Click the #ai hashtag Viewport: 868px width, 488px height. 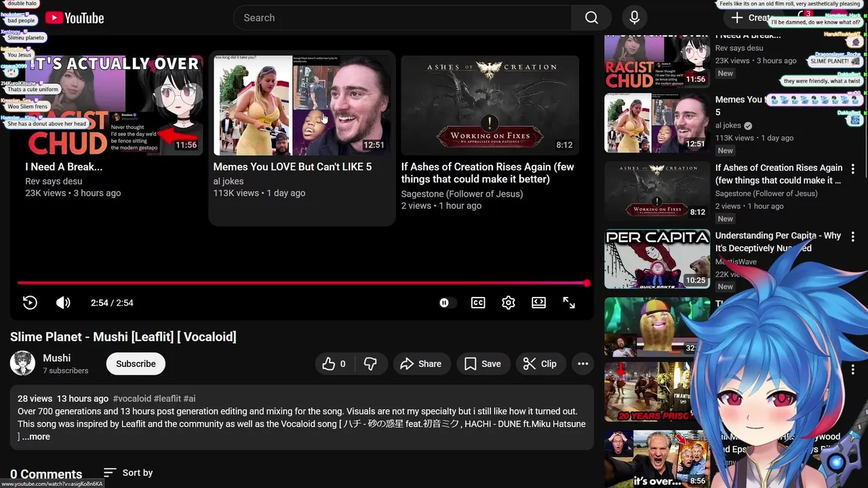click(x=189, y=399)
